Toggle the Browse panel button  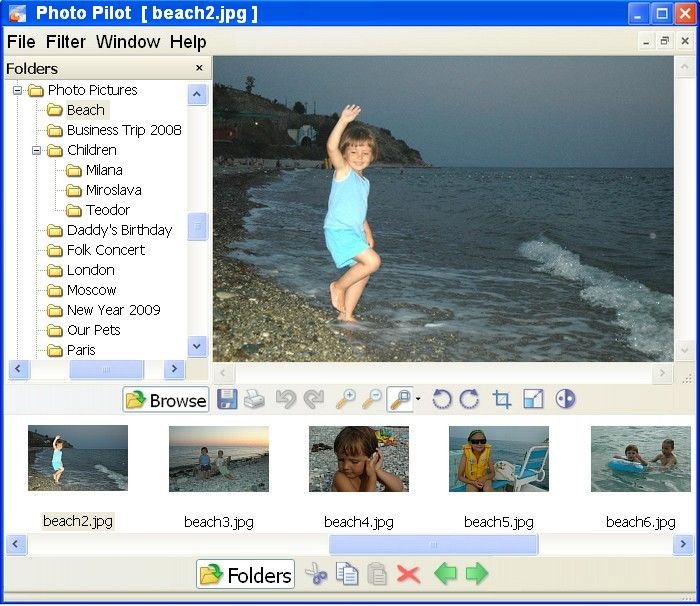pos(166,400)
